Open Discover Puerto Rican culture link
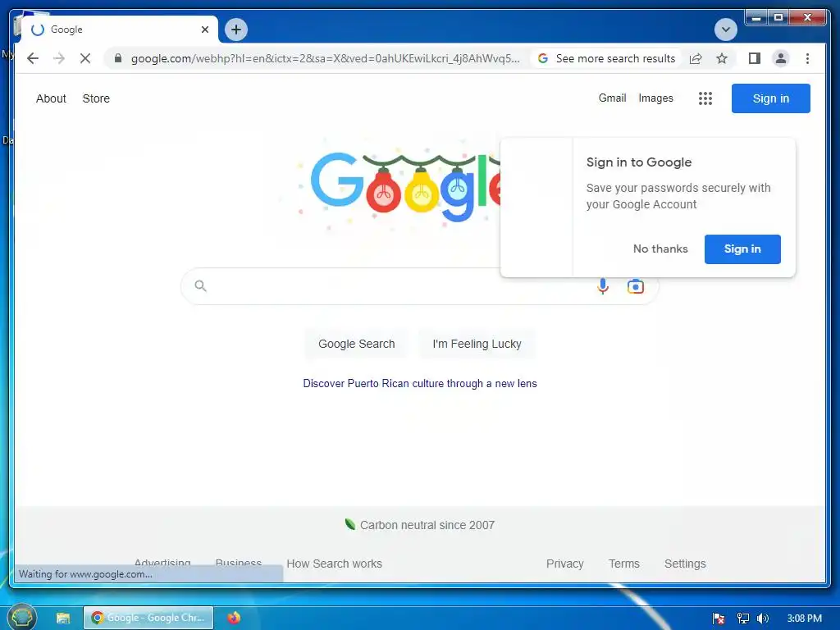 point(419,384)
